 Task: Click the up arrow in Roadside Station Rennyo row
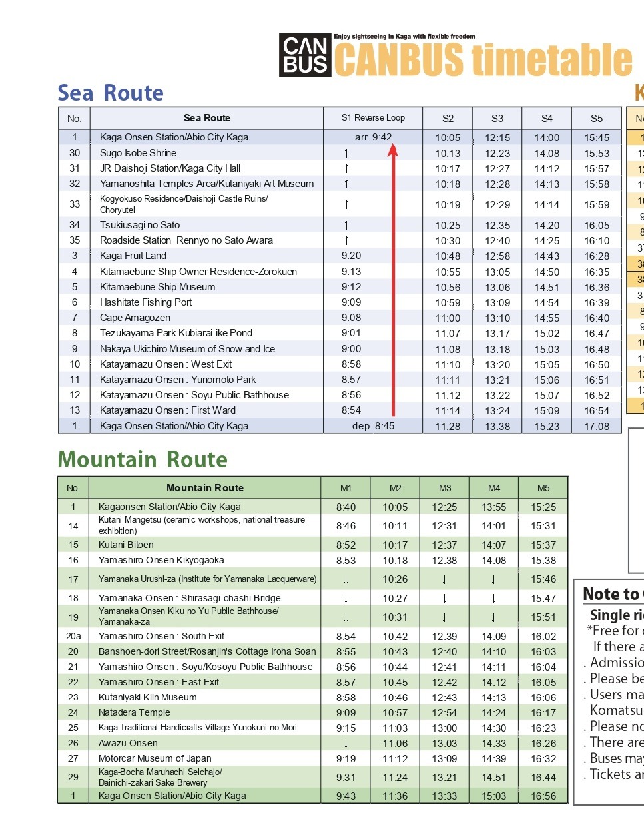(x=346, y=240)
